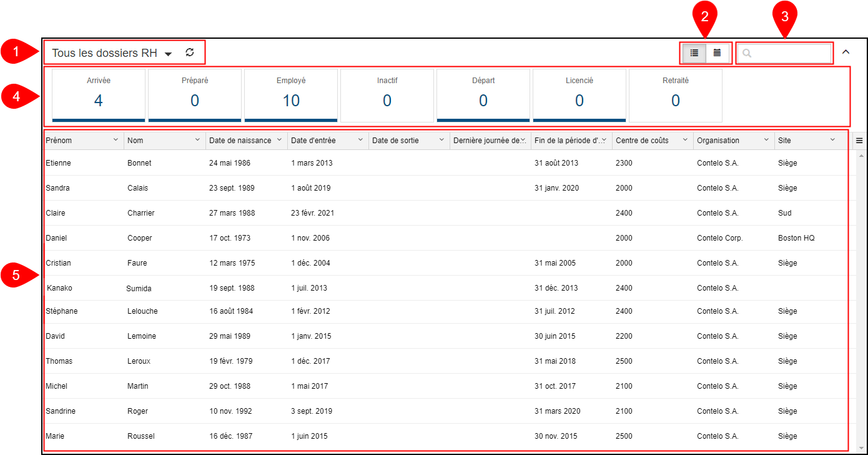Filter by the Licencié status card
Screen dimensions: 868x455
pos(579,95)
